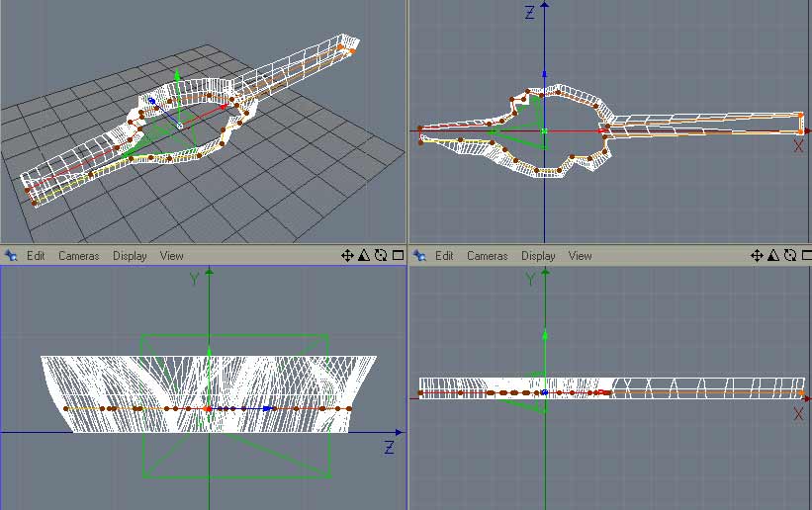Open the Cameras menu of the front view
Image resolution: width=812 pixels, height=510 pixels.
487,255
